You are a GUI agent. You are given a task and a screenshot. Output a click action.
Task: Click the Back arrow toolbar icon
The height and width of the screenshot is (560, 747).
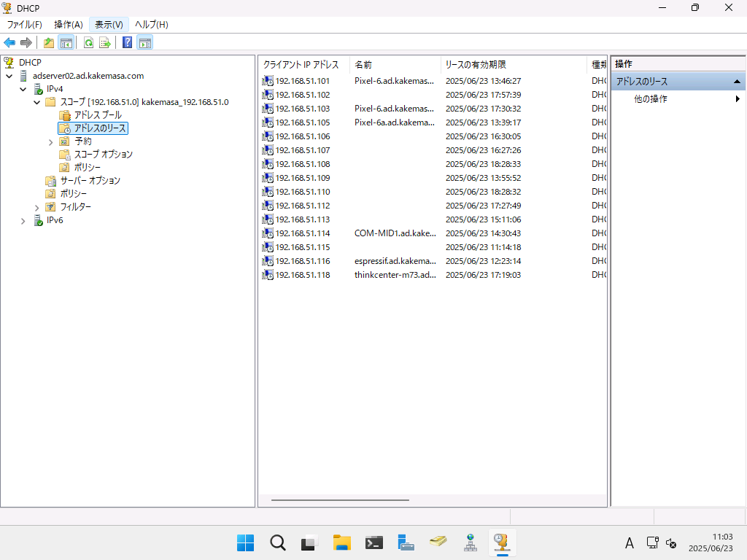click(9, 43)
